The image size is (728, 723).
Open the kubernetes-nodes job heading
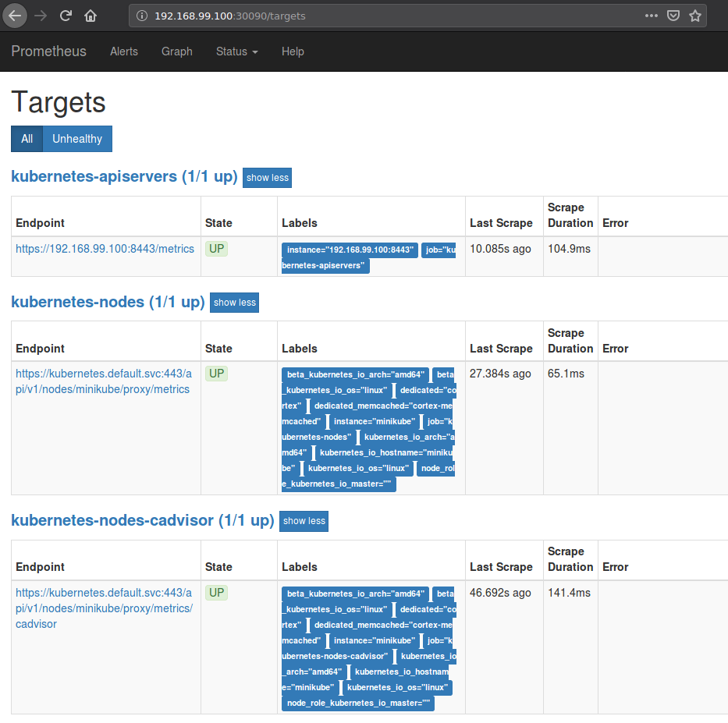tap(108, 302)
